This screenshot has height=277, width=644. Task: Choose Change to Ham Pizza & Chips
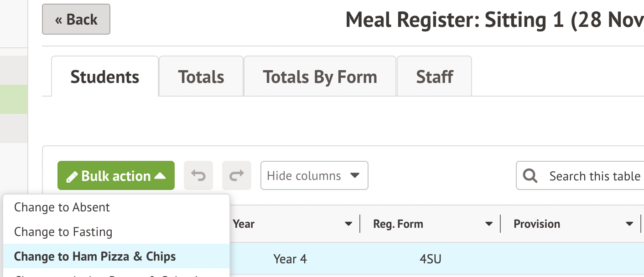coord(95,256)
